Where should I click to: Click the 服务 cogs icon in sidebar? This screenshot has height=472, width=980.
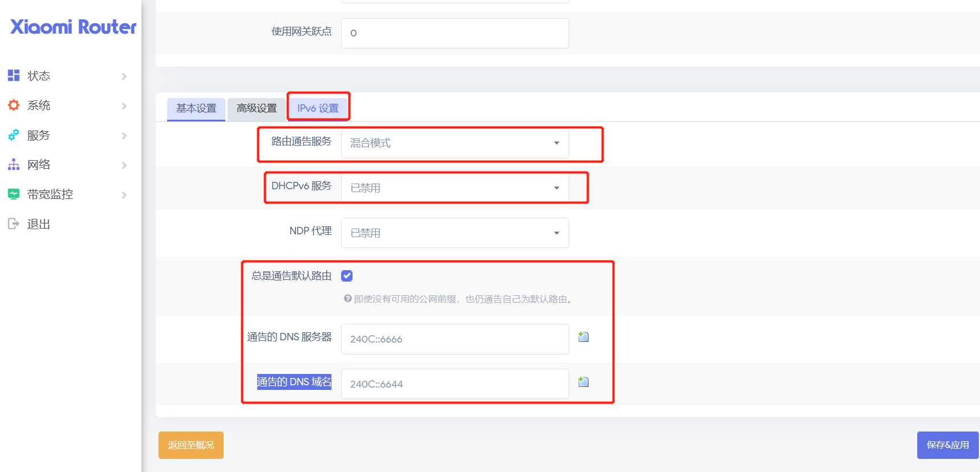pos(14,135)
